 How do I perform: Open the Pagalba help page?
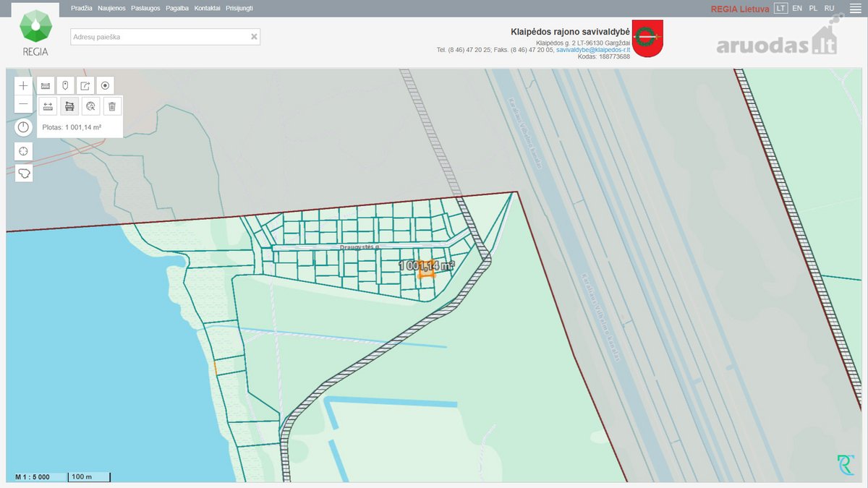[x=177, y=8]
